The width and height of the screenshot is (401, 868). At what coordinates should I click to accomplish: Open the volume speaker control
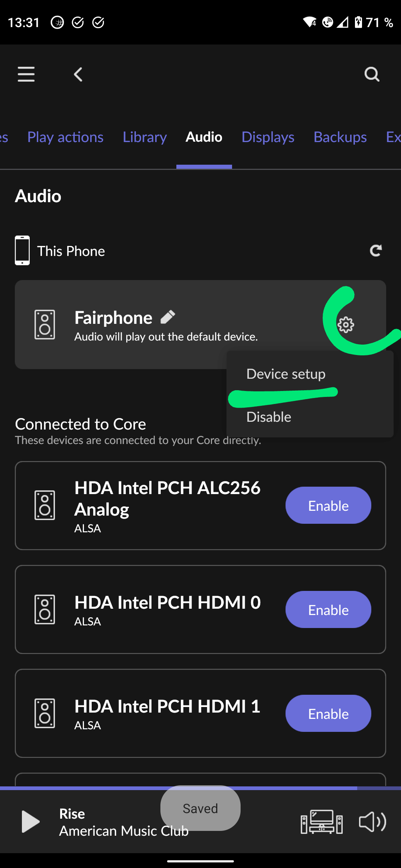pyautogui.click(x=372, y=822)
